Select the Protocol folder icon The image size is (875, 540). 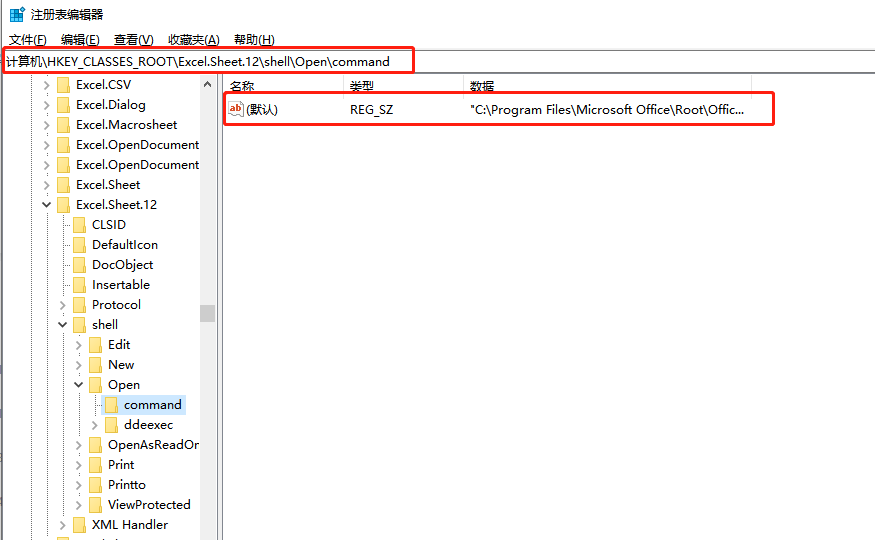coord(80,305)
